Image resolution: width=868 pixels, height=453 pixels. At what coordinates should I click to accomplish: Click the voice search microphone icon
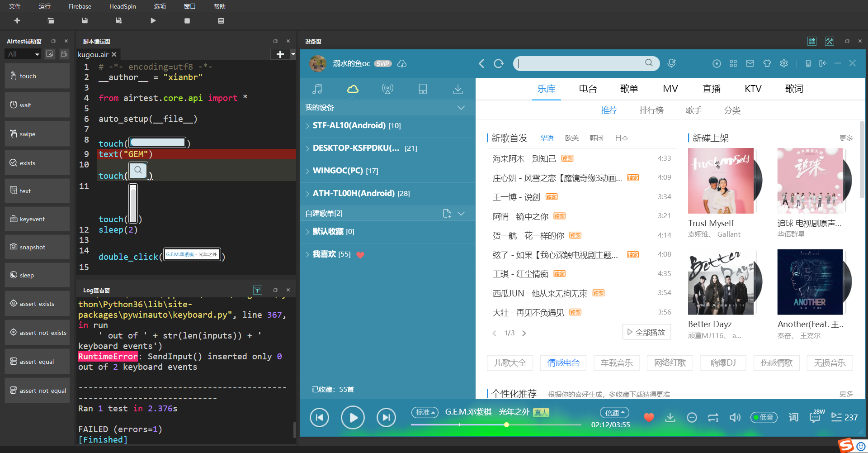[x=671, y=63]
